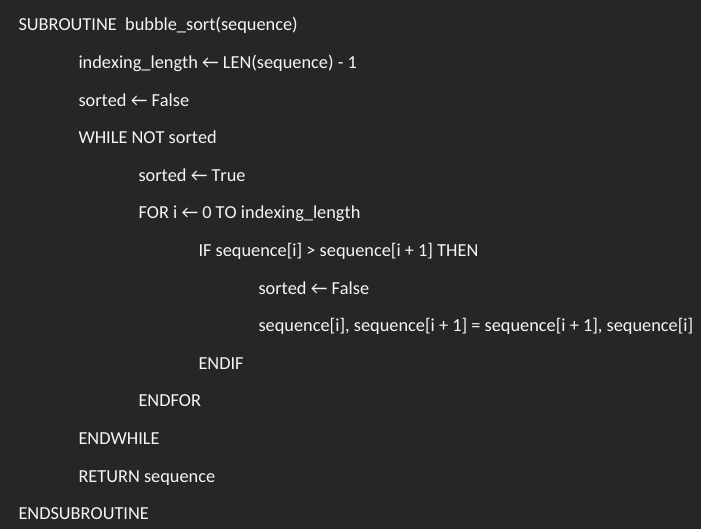Click the FOR keyword
701x529 pixels.
tap(153, 212)
